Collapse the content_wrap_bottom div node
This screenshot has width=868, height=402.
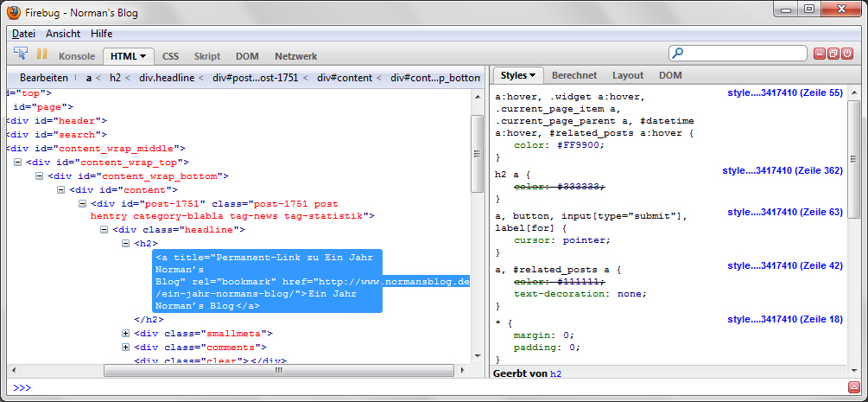tap(39, 176)
